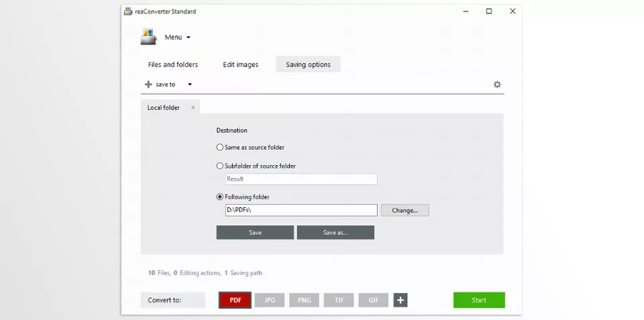644x320 pixels.
Task: Select PDF as output format
Action: [x=235, y=300]
